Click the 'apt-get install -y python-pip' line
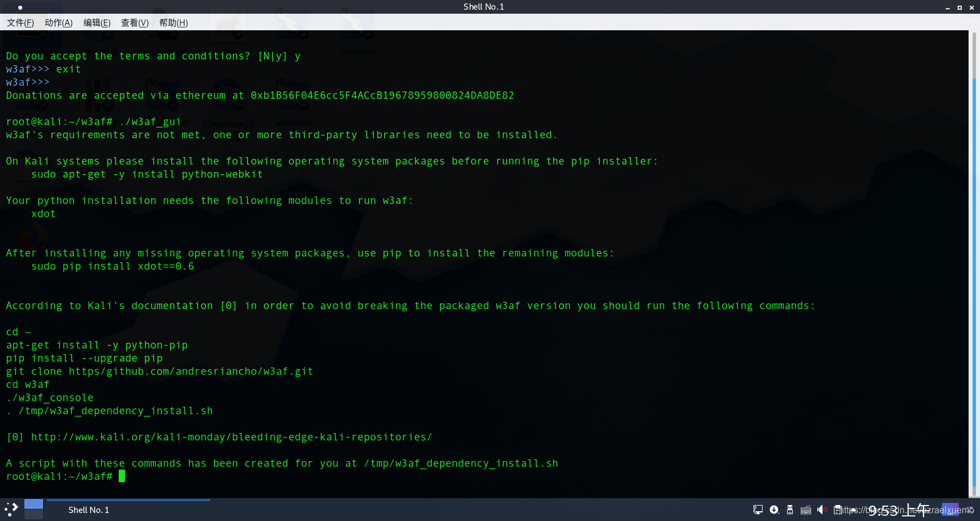 pyautogui.click(x=97, y=345)
